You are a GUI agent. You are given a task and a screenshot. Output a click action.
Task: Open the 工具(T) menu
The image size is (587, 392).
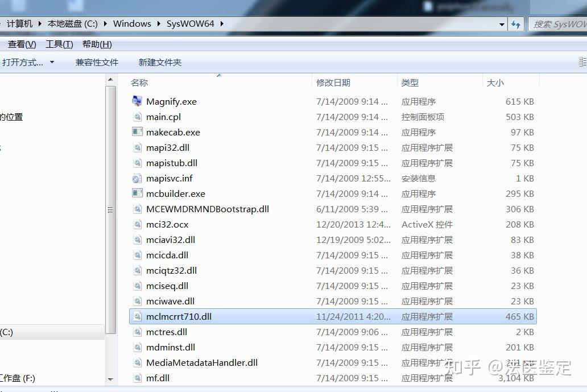click(x=59, y=44)
